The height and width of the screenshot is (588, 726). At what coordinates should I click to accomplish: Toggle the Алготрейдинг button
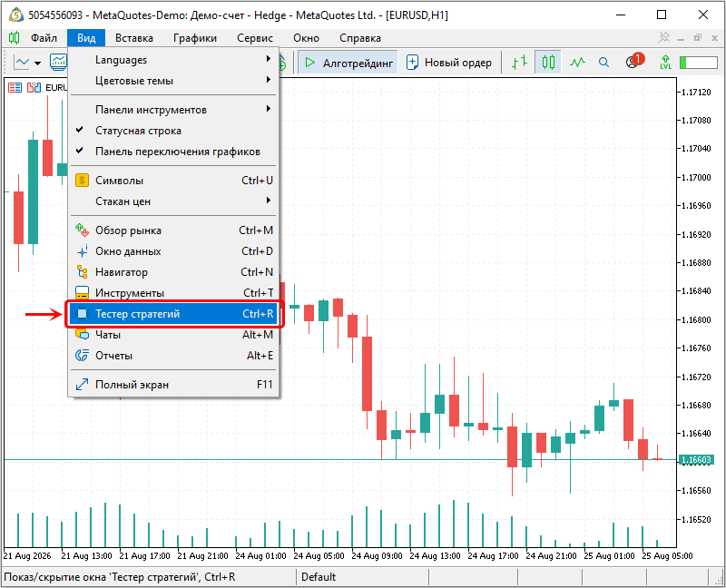(348, 62)
